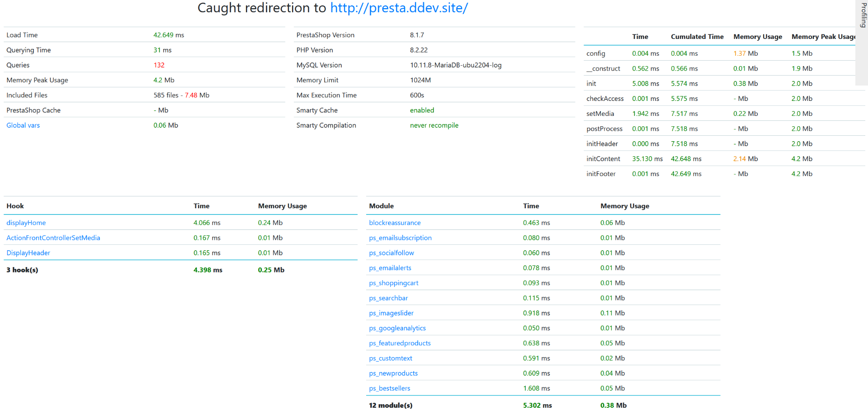Click the Smarty Compilation value never recompile
The image size is (868, 420).
[434, 125]
